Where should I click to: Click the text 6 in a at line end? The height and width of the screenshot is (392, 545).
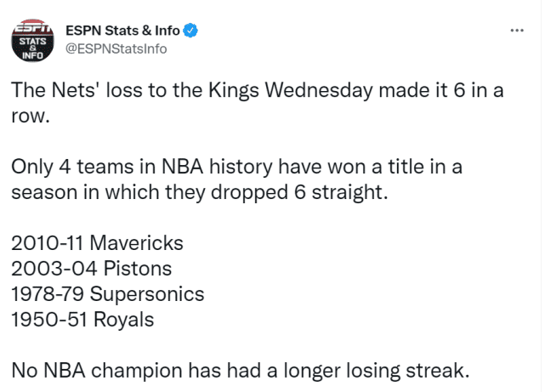point(476,92)
